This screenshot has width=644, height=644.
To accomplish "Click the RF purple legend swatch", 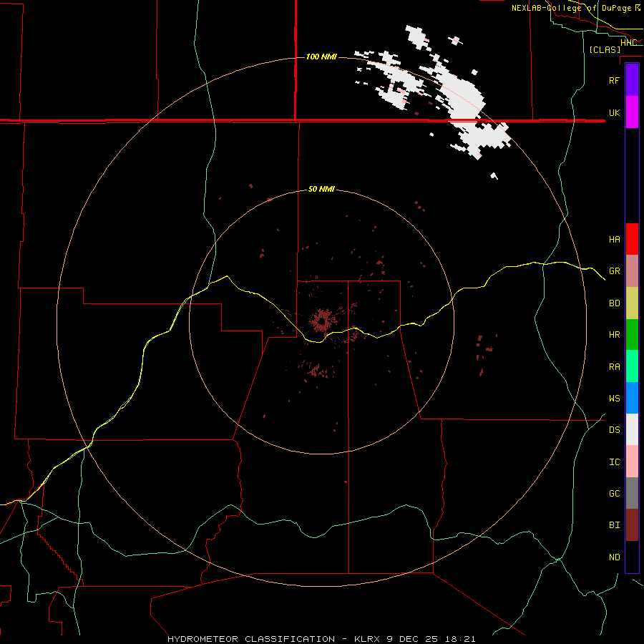I will 632,79.
